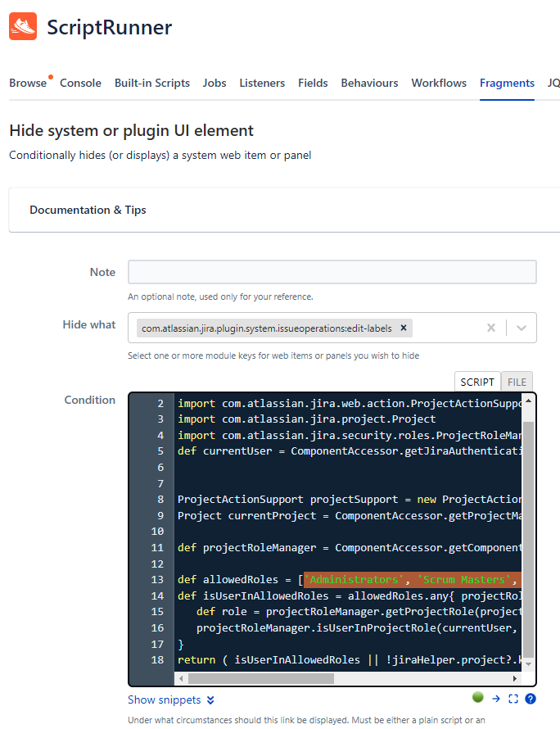The height and width of the screenshot is (729, 560).
Task: Check script status via the green indicator dot
Action: click(477, 697)
